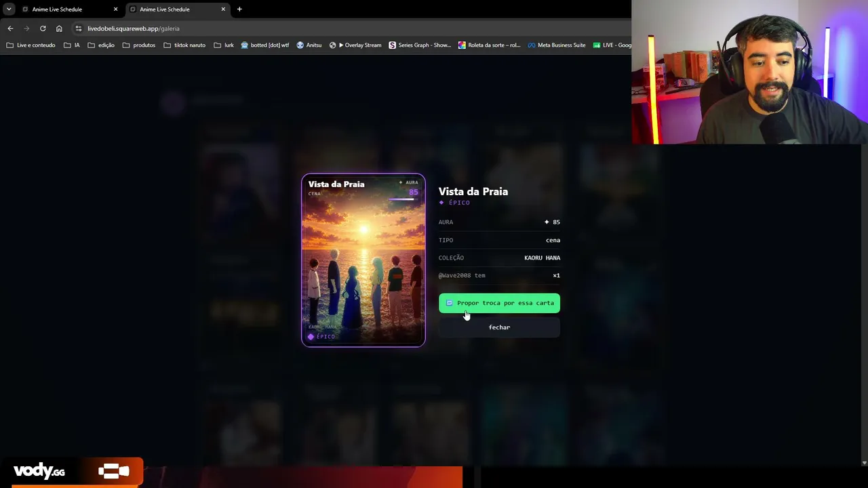Reload the current page

click(x=43, y=28)
